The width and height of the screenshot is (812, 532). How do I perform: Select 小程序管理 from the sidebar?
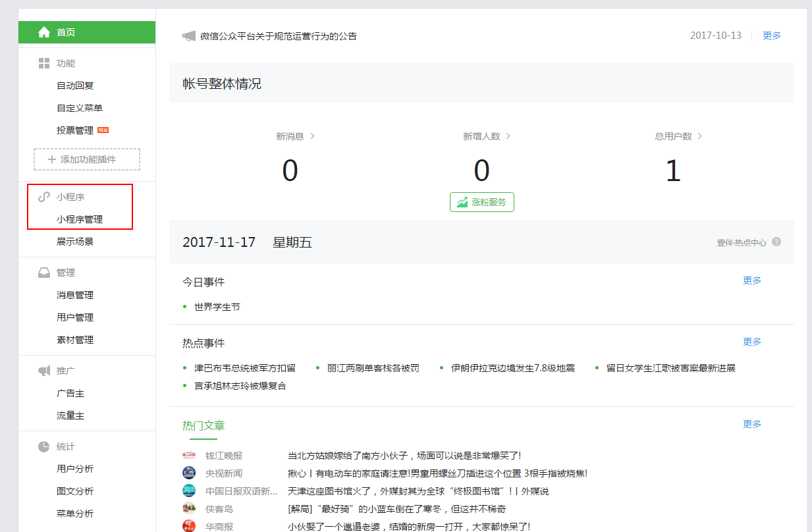click(80, 219)
